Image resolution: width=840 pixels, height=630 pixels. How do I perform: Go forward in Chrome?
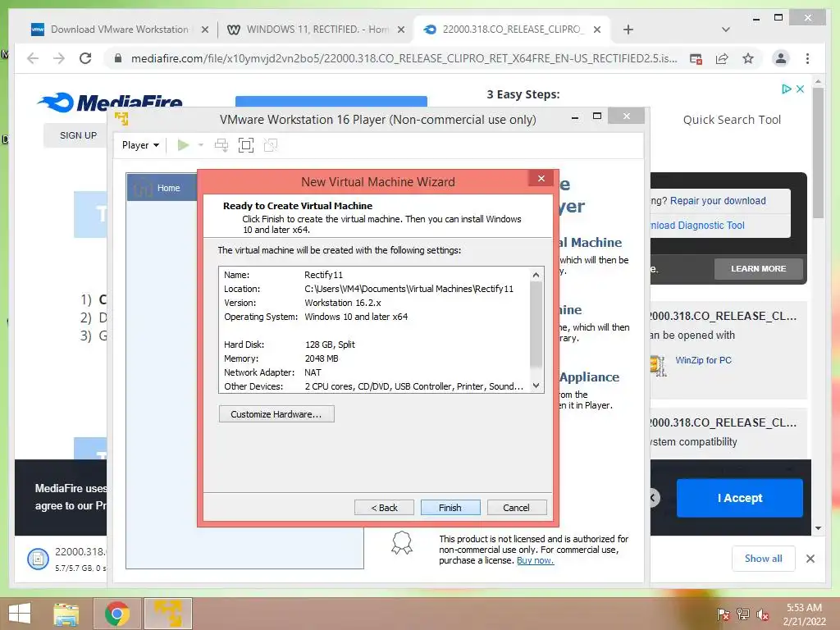click(x=59, y=58)
